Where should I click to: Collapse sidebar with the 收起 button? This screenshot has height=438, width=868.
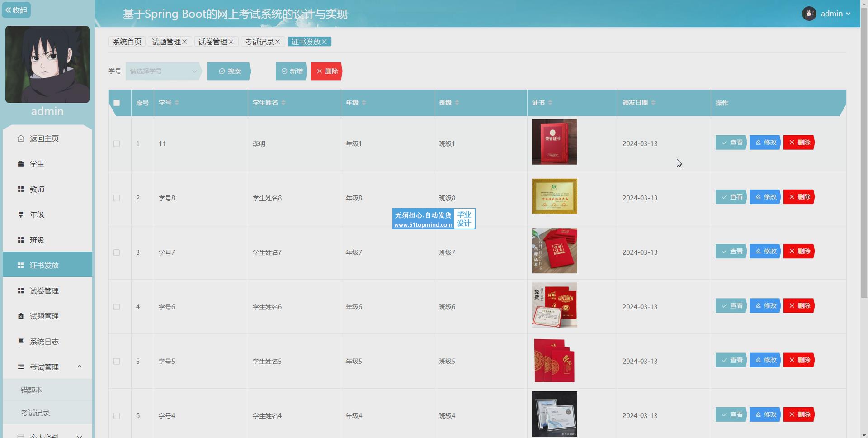tap(16, 10)
